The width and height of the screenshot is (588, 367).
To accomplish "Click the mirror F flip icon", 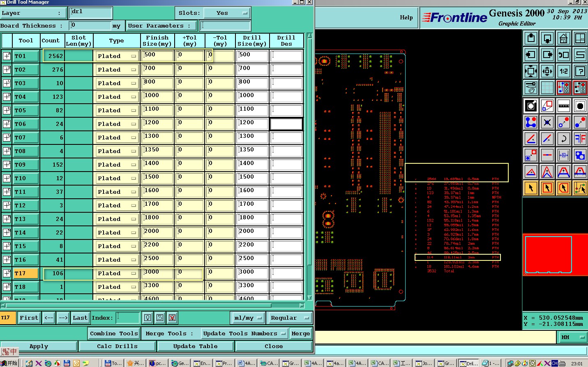I will [580, 139].
